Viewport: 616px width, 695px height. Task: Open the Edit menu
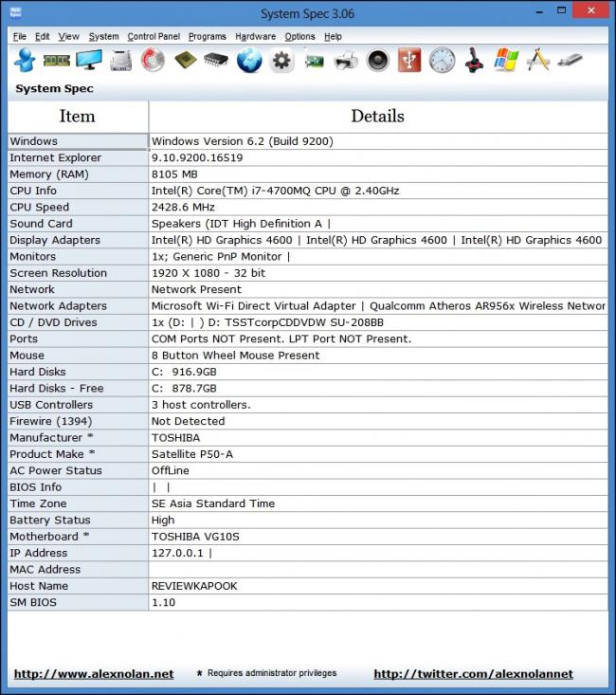42,36
